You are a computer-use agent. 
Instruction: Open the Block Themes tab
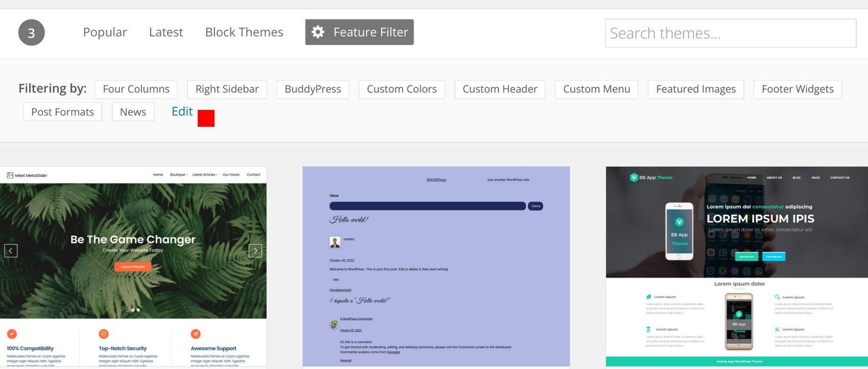point(244,33)
